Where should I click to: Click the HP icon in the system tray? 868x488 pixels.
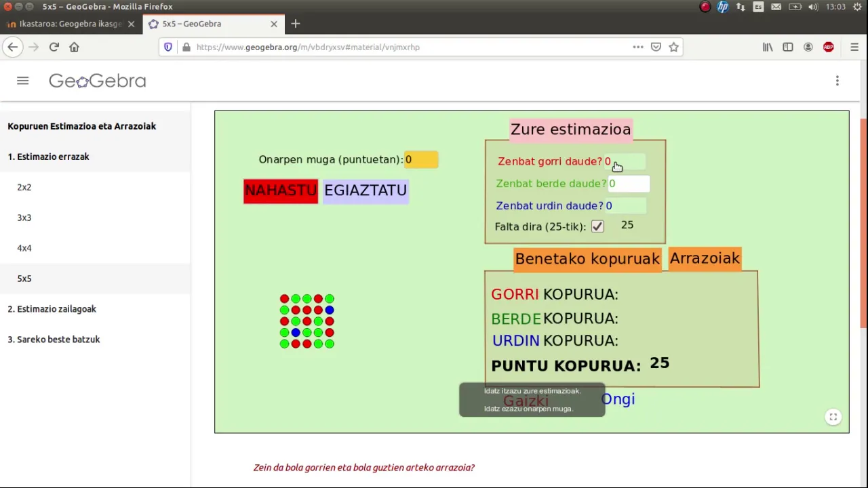pos(723,7)
